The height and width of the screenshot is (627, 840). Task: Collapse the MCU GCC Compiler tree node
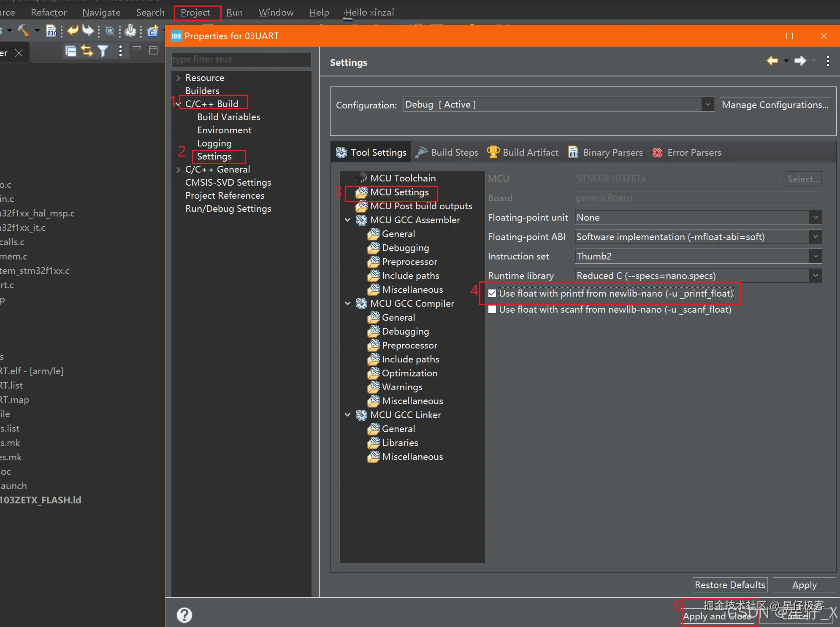coord(348,303)
